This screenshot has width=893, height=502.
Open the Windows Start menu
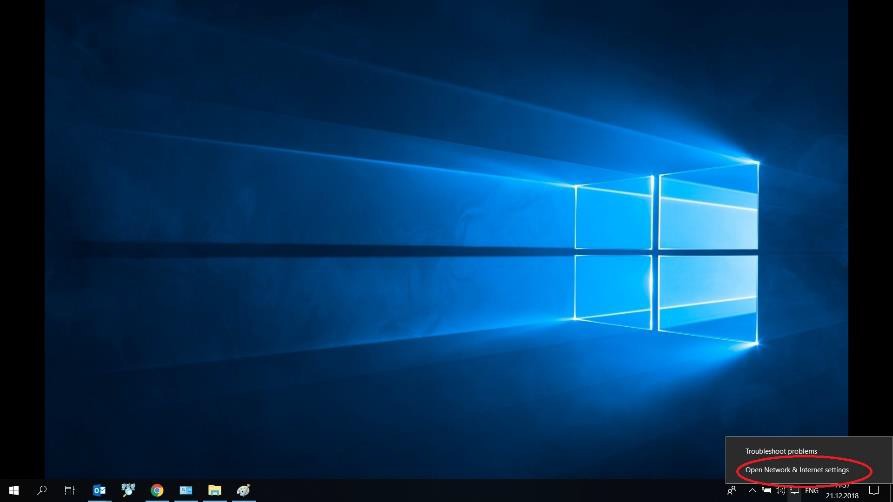(14, 490)
